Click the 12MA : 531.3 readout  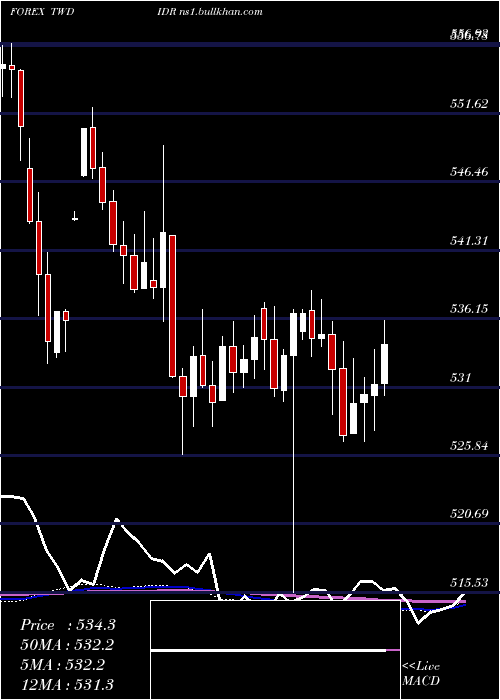pyautogui.click(x=67, y=684)
